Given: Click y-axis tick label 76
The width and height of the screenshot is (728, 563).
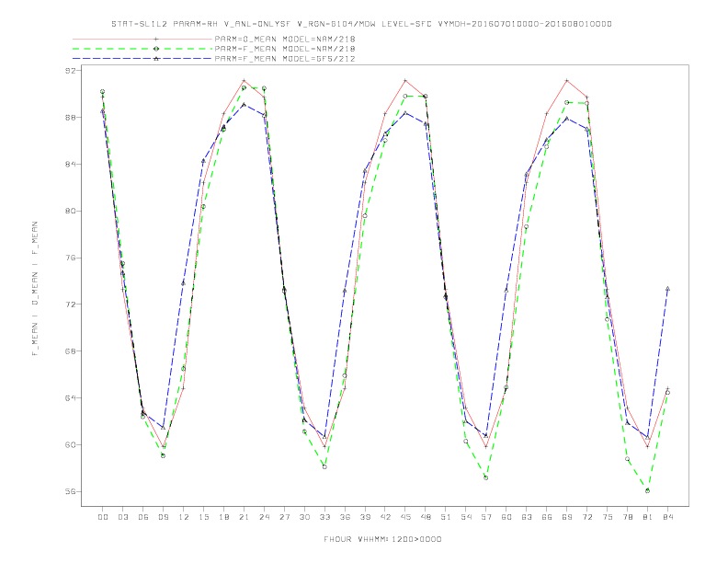Looking at the screenshot, I should [70, 258].
